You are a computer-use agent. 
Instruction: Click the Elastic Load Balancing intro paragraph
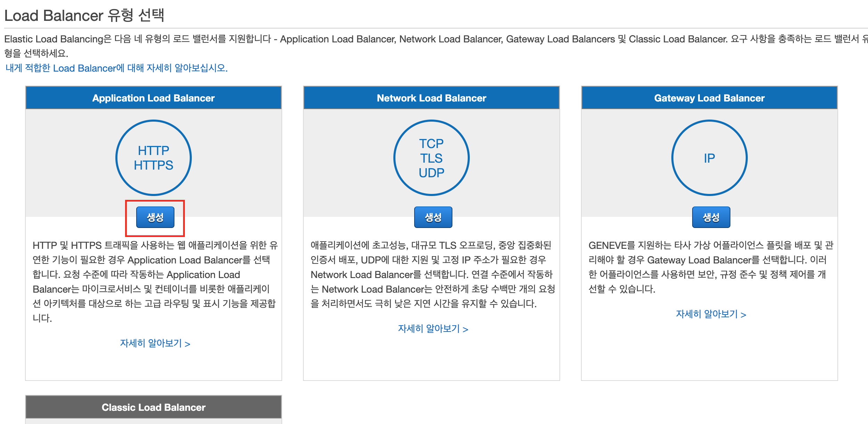[434, 39]
